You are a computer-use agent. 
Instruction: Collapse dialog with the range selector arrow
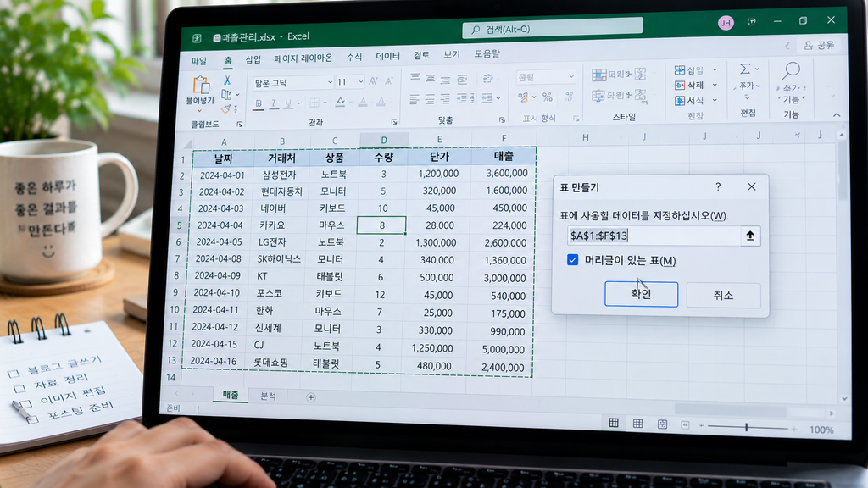[750, 236]
